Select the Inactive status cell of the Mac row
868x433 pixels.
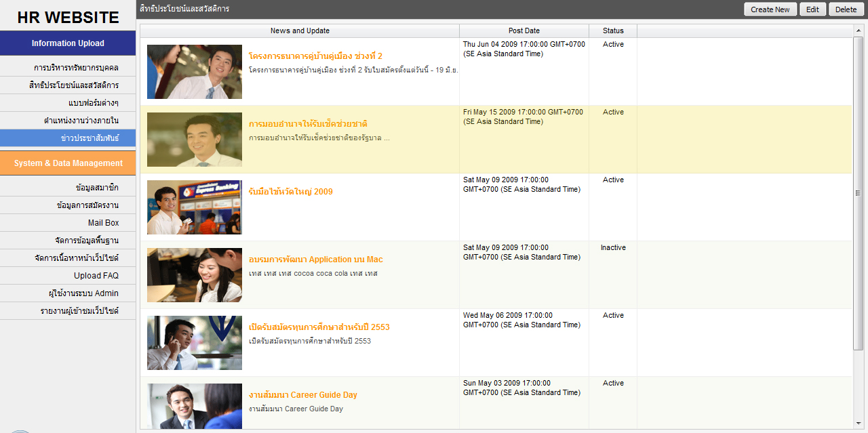[613, 248]
